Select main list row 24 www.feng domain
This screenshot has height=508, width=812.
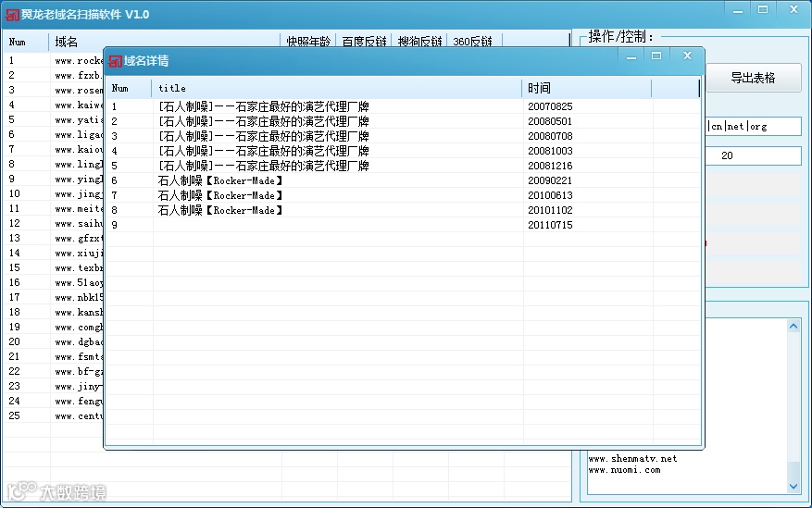[x=79, y=402]
